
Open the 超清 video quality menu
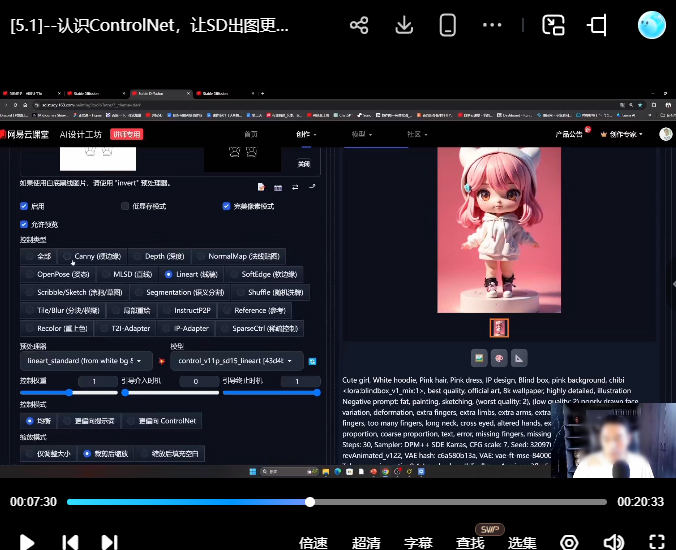(x=366, y=542)
